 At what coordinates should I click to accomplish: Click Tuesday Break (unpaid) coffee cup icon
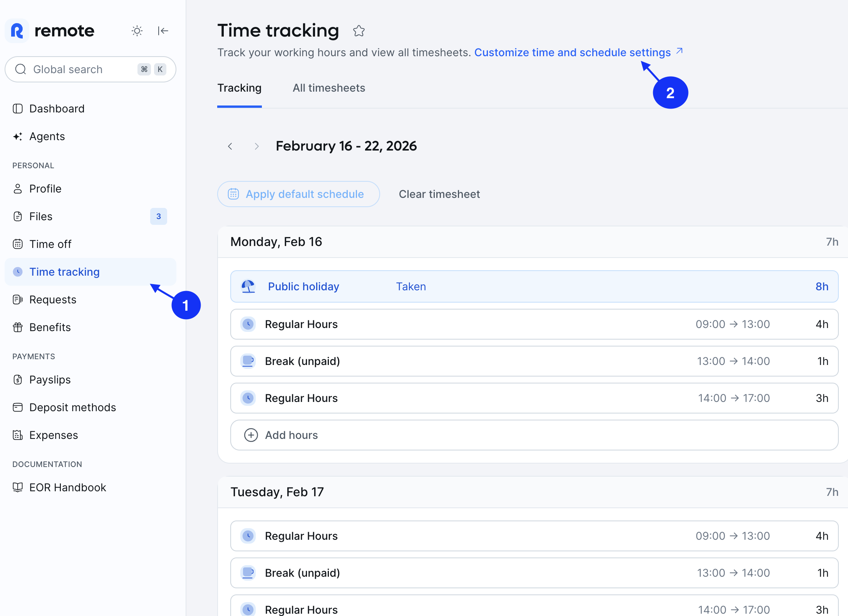(248, 573)
